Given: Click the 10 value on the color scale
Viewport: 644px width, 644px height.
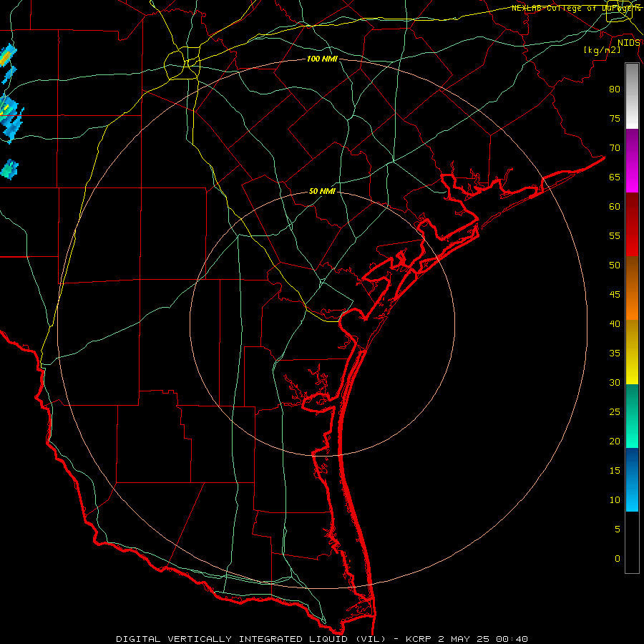Looking at the screenshot, I should point(615,500).
